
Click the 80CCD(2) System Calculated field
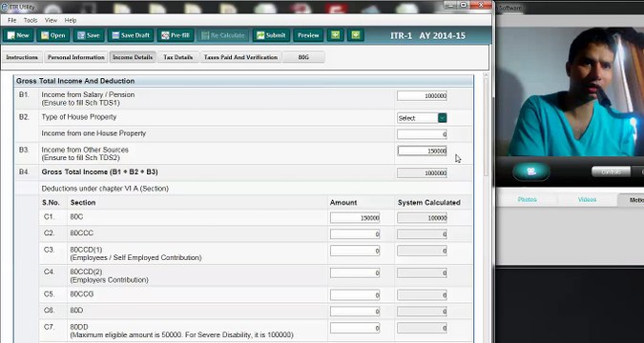(422, 272)
